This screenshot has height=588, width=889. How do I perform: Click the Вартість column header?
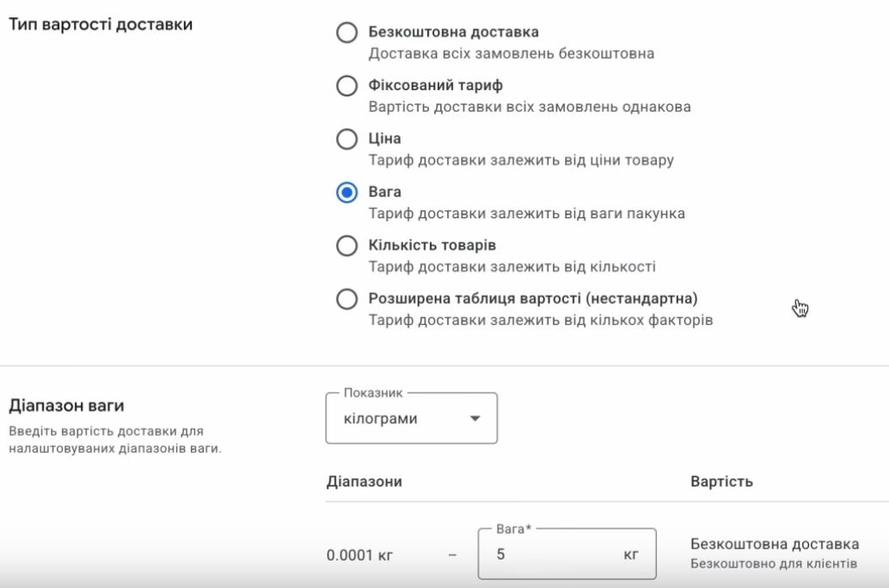coord(721,481)
